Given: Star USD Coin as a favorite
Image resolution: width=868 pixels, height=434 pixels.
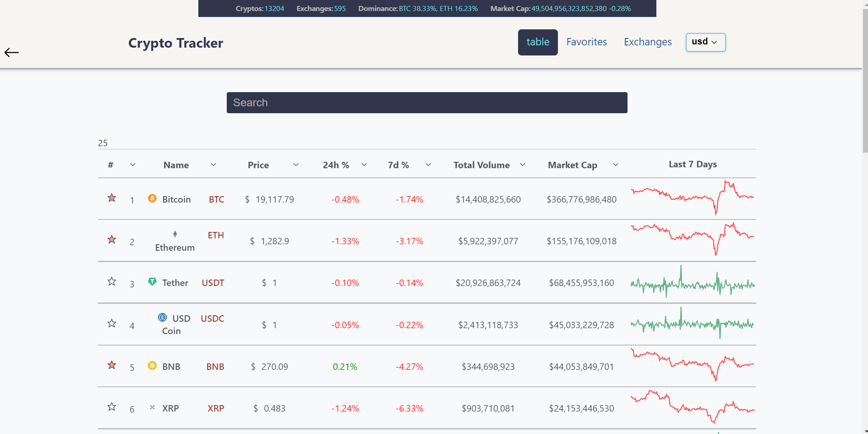Looking at the screenshot, I should [112, 324].
